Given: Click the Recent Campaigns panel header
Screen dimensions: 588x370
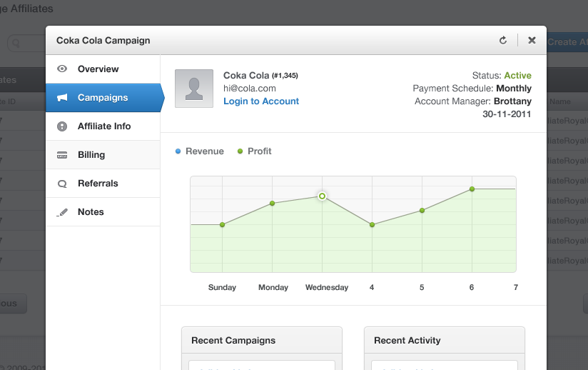Looking at the screenshot, I should (262, 340).
